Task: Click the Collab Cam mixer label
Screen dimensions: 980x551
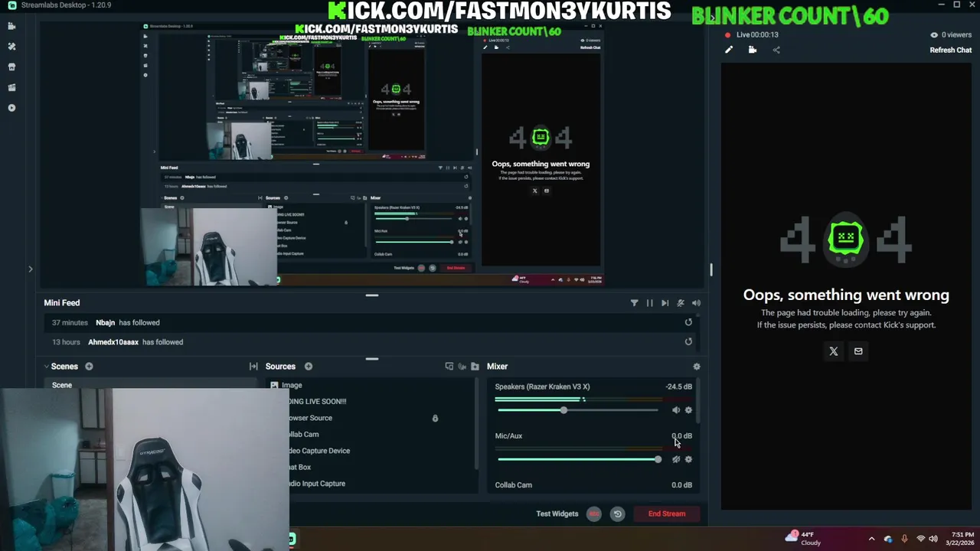Action: click(513, 485)
